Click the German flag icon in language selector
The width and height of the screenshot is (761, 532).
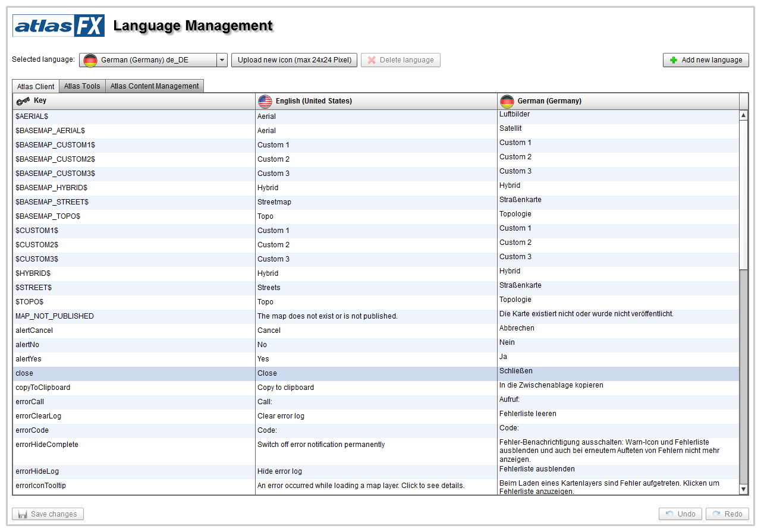coord(90,60)
